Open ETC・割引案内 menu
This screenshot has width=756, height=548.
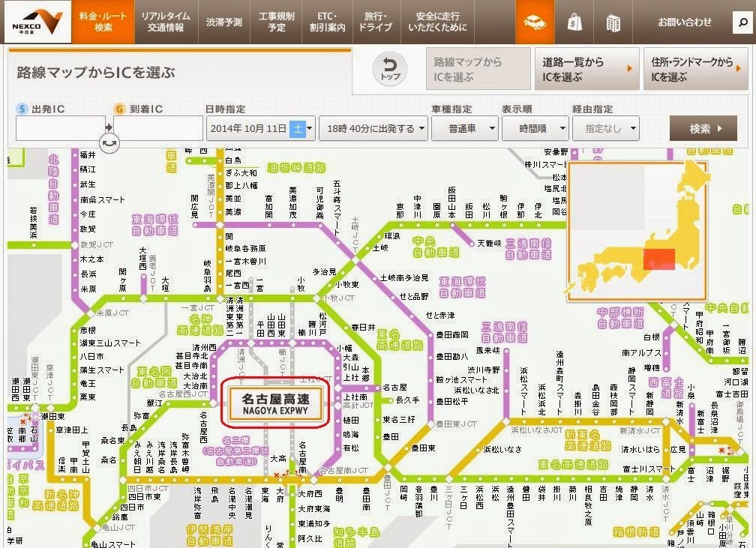[327, 22]
